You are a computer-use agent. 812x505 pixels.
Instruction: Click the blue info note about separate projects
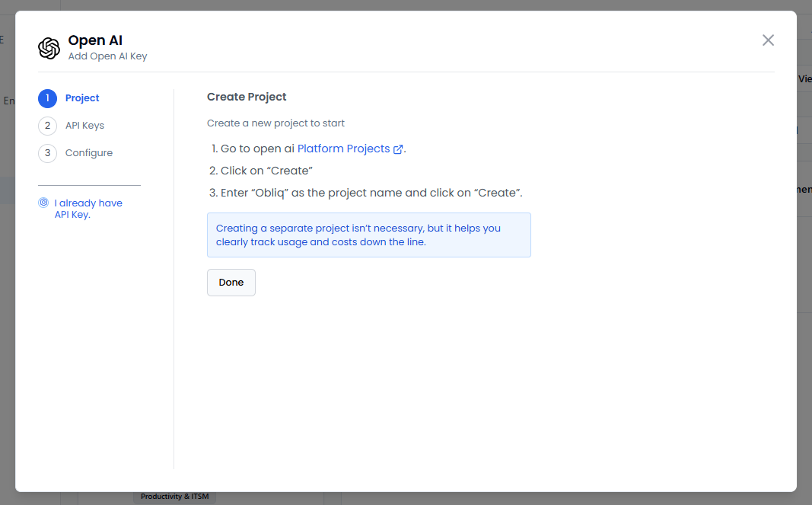368,235
